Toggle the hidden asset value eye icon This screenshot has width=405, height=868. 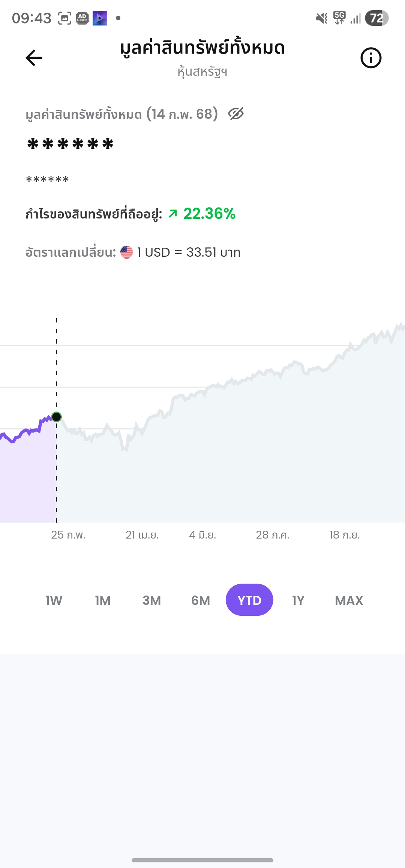coord(236,114)
